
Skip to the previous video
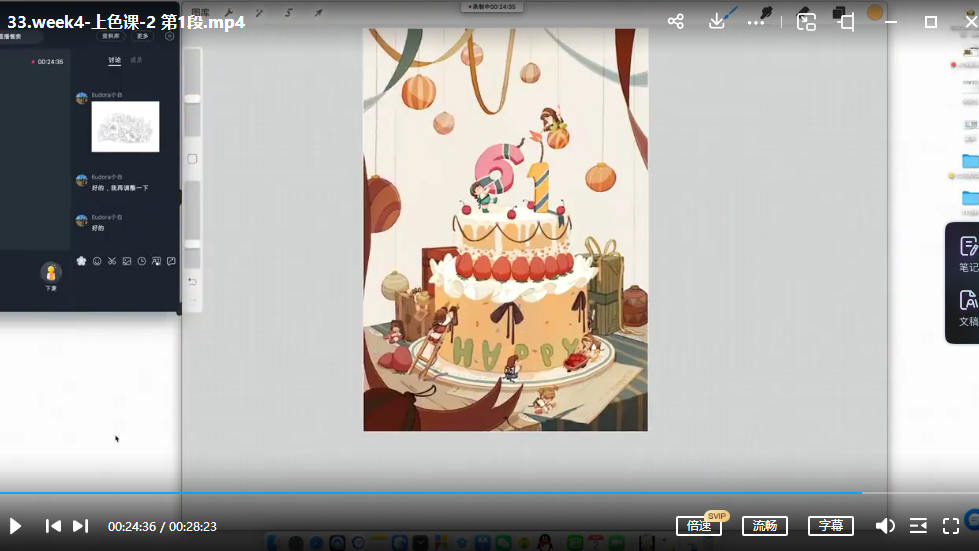[x=53, y=526]
